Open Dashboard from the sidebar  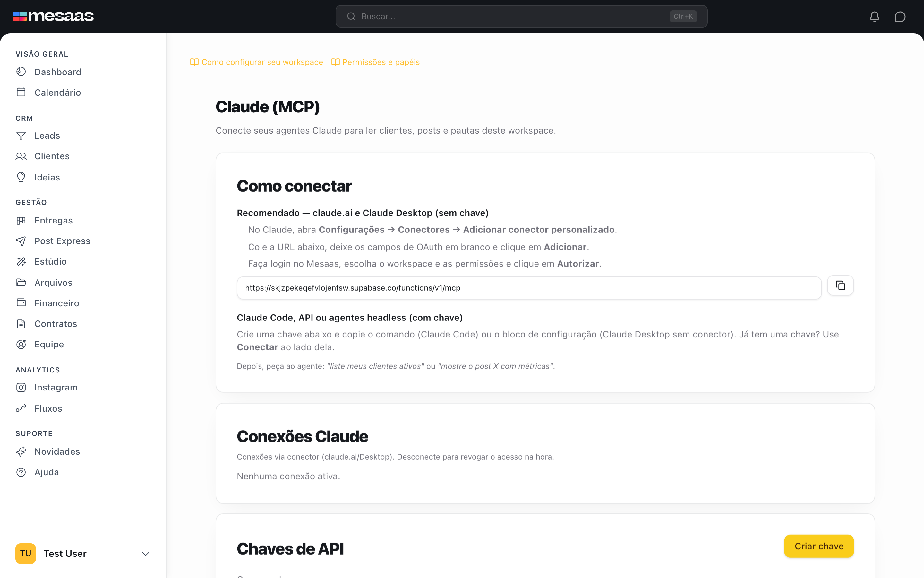[58, 72]
